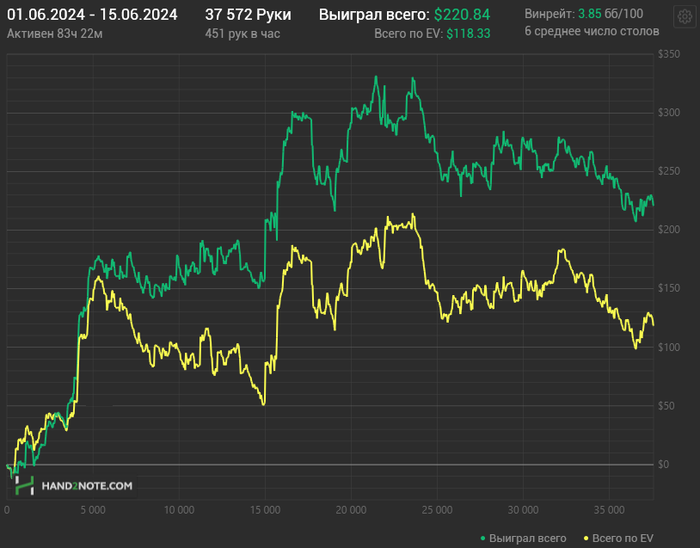Click the $350 y-axis label

(669, 54)
